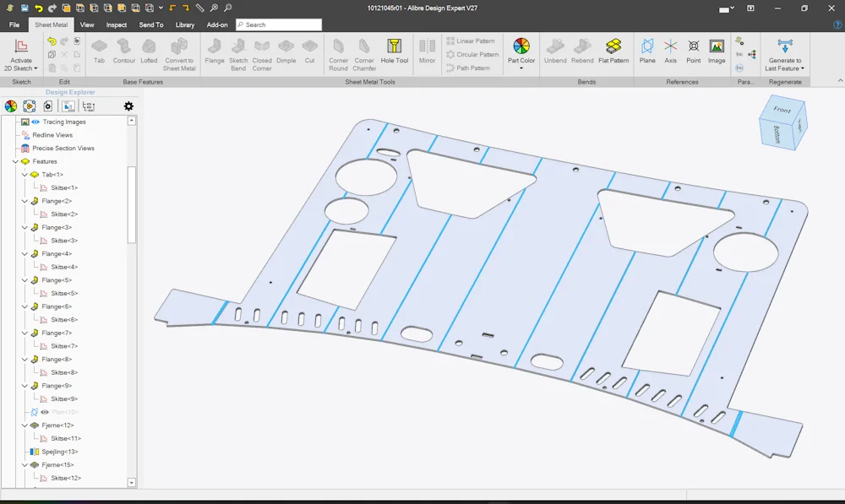845x504 pixels.
Task: Insert a reference Plane
Action: pos(647,51)
